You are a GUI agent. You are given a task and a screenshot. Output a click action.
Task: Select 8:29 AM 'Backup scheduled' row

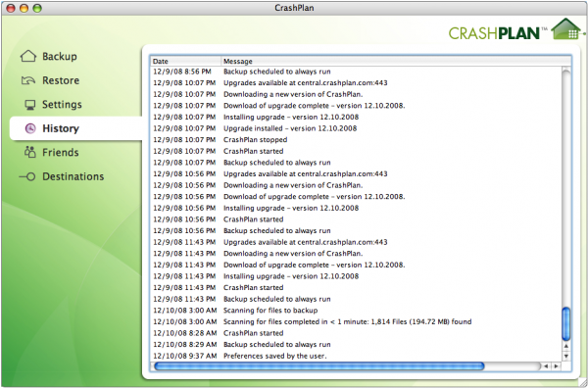tap(357, 344)
